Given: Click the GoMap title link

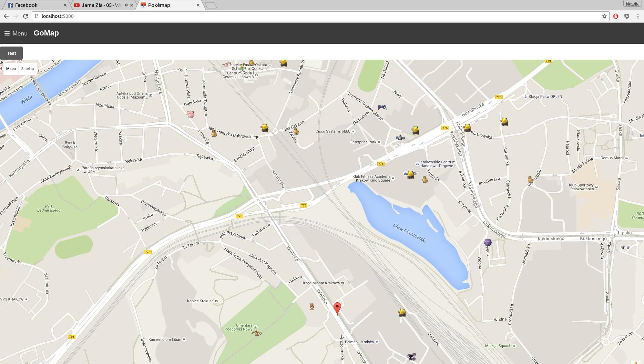Looking at the screenshot, I should 46,33.
